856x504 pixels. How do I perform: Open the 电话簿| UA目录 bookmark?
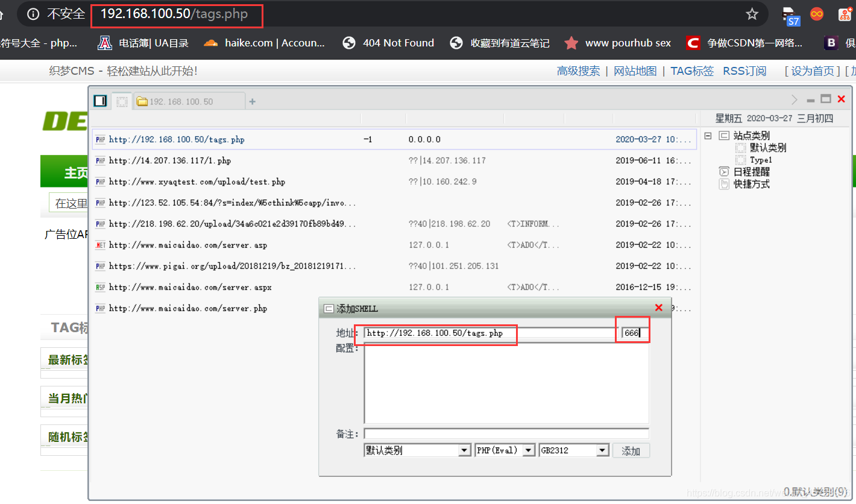coord(143,43)
